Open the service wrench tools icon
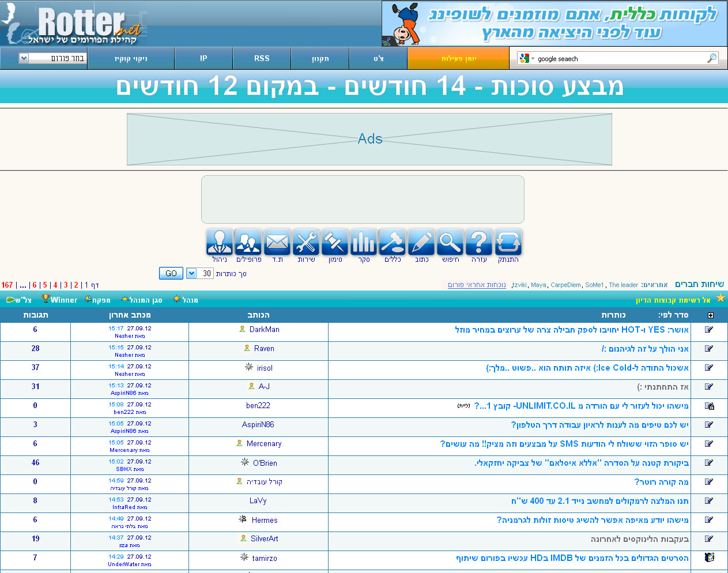 point(306,242)
